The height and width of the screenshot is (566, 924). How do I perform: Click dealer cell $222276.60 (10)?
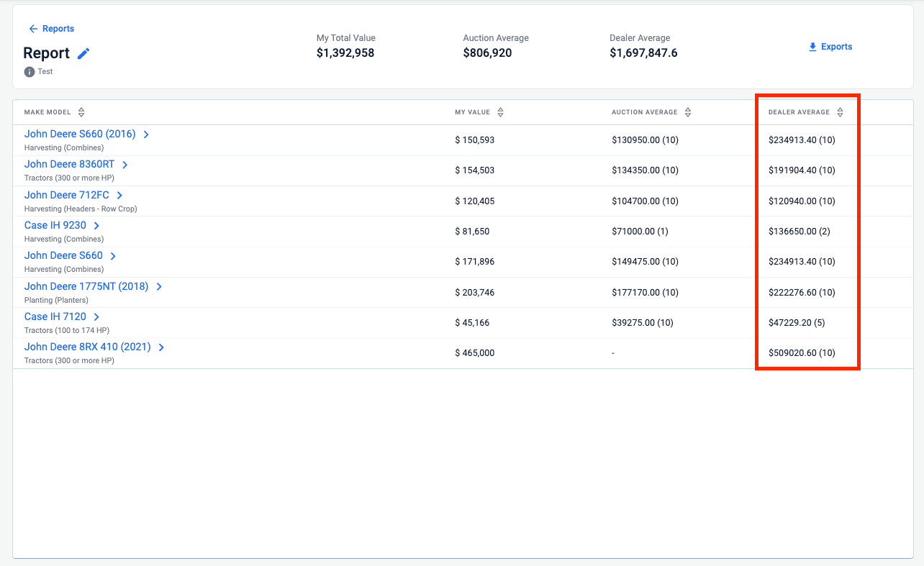(802, 293)
